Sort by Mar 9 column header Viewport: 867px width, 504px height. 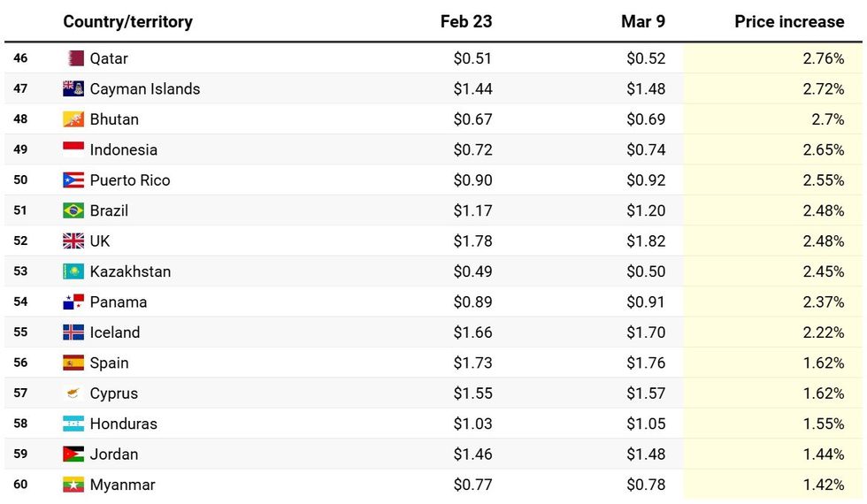(642, 22)
